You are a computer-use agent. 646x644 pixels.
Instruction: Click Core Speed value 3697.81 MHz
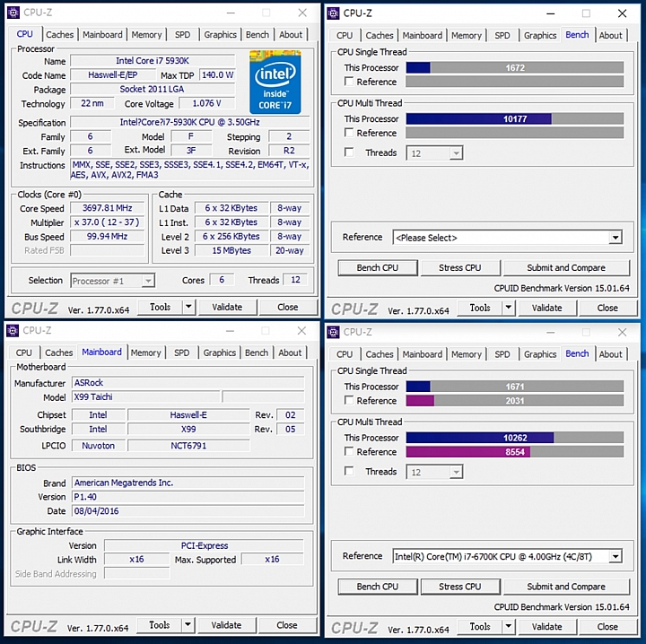(x=107, y=208)
